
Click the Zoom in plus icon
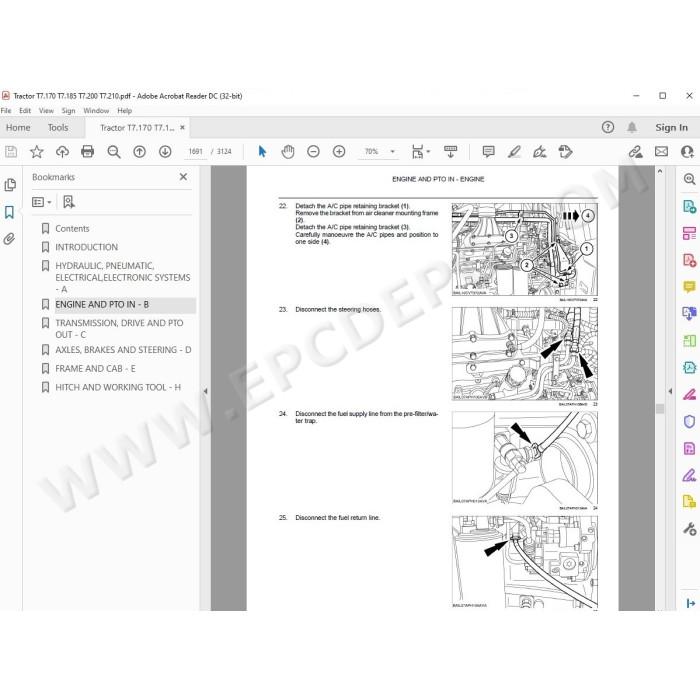click(339, 152)
